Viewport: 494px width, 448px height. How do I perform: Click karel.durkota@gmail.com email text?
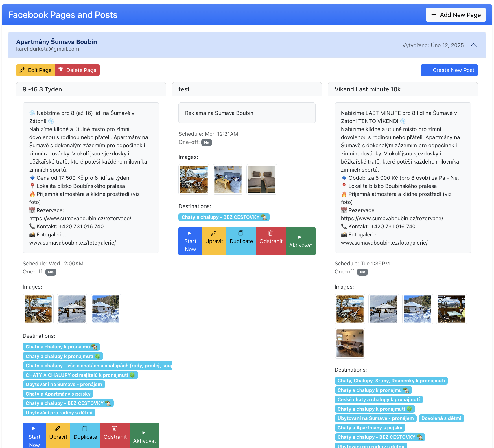tap(47, 49)
